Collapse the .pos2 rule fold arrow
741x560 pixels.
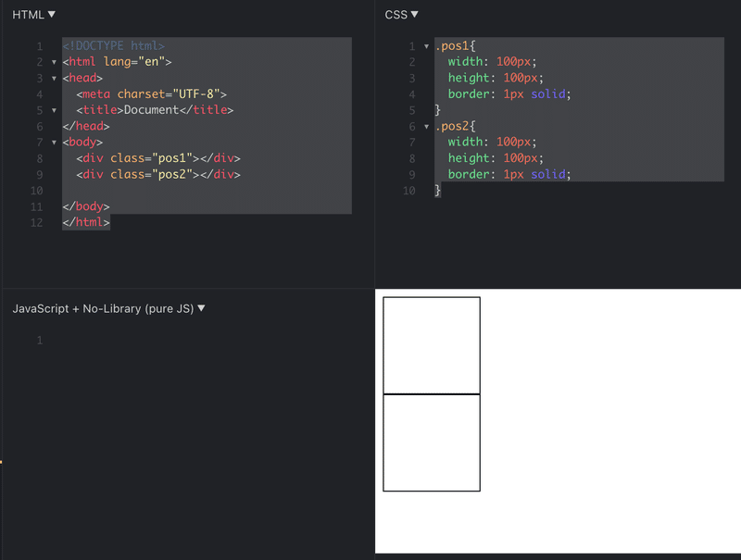point(426,126)
